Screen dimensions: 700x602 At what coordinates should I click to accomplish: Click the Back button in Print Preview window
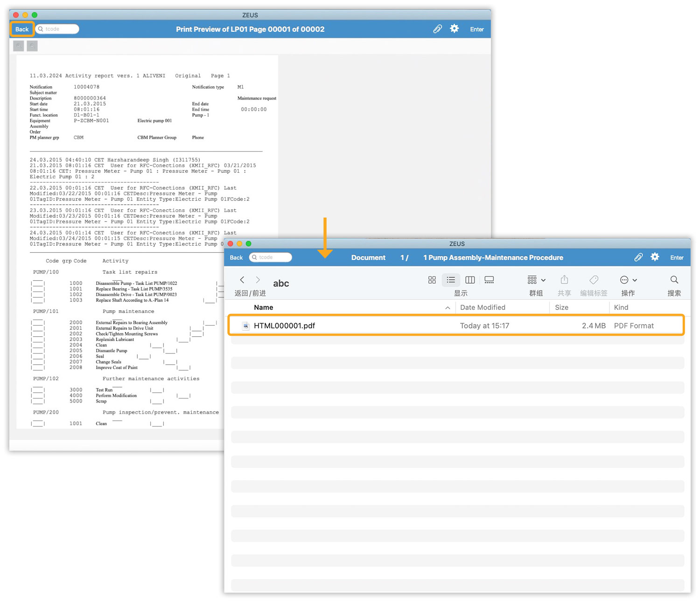(22, 29)
